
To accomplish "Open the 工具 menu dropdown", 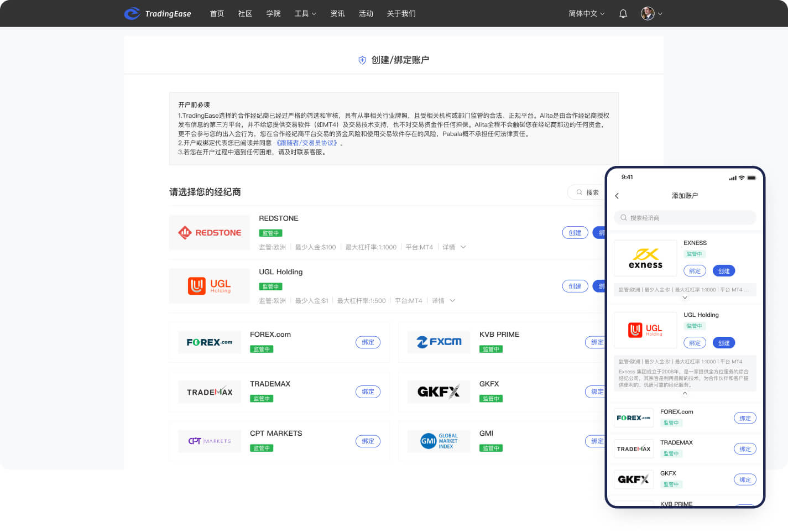I will (x=305, y=14).
